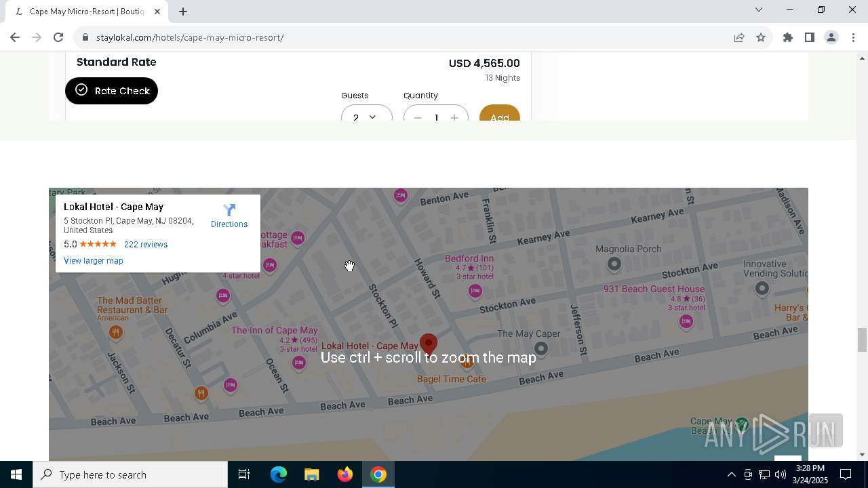
Task: Open Task View on taskbar
Action: point(244,474)
